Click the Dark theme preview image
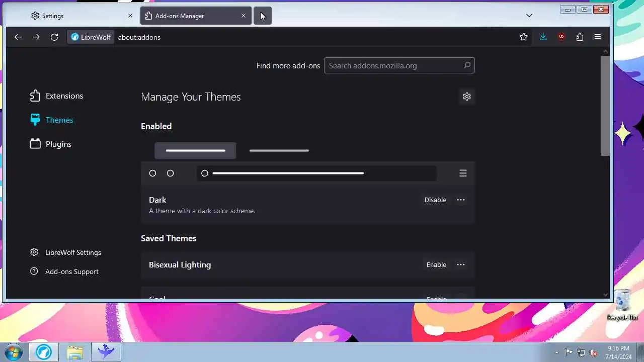The height and width of the screenshot is (362, 644). [308, 163]
